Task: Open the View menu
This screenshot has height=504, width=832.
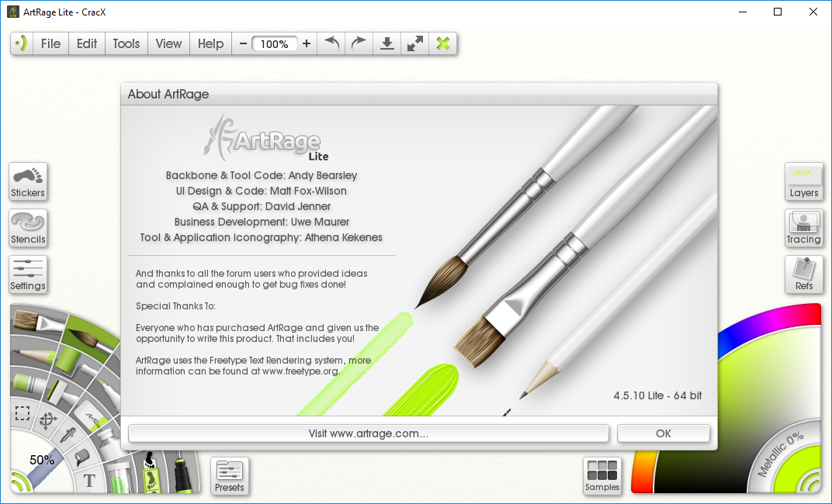Action: (168, 43)
